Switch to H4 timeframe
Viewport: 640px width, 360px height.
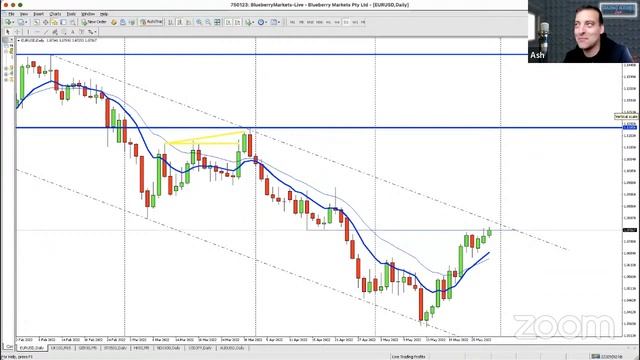pyautogui.click(x=337, y=22)
